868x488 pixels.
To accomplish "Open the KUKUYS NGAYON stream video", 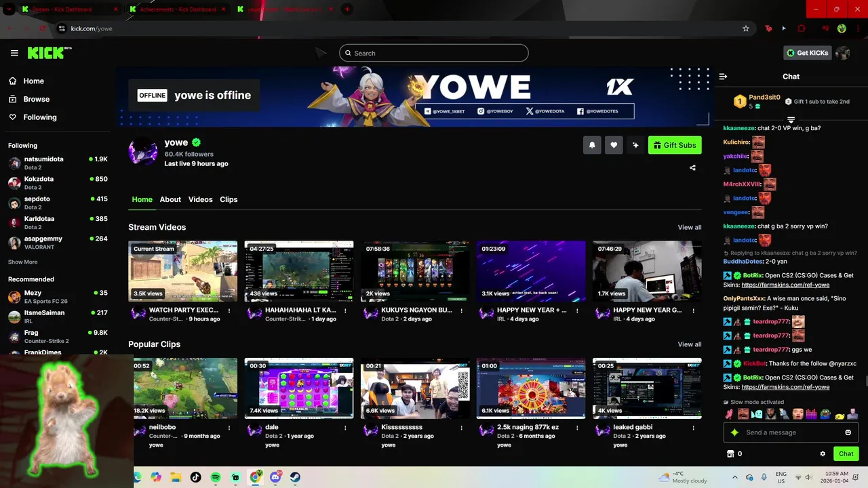I will 415,271.
